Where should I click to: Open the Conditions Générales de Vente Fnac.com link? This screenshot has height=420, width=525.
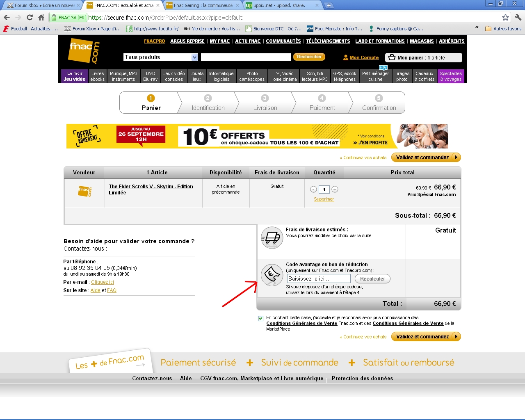coord(301,324)
